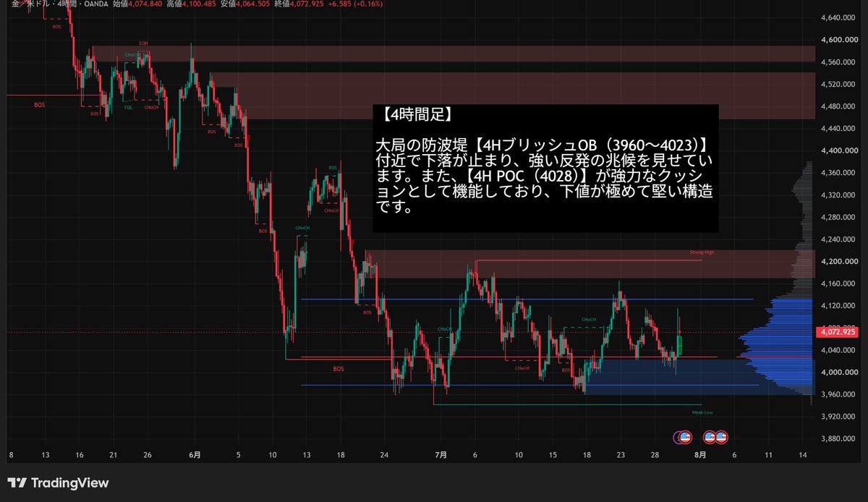The height and width of the screenshot is (502, 868).
Task: Open the US flag event nearest the 6 date label
Action: (721, 437)
